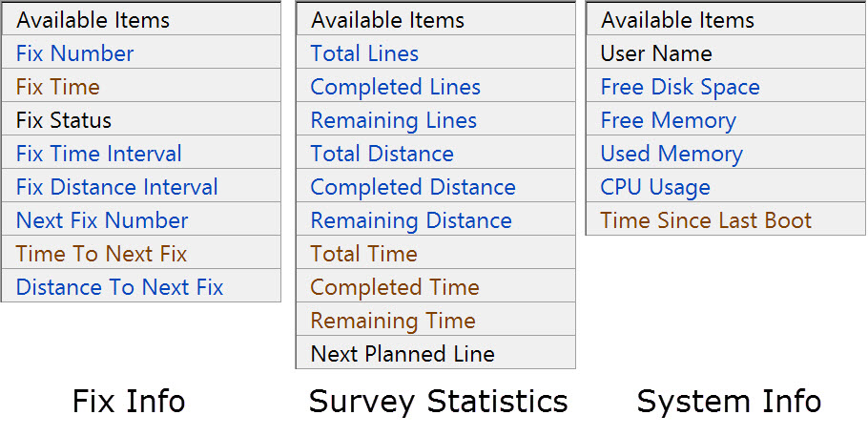Select Fix Distance Interval entry
This screenshot has height=436, width=868.
tap(117, 187)
